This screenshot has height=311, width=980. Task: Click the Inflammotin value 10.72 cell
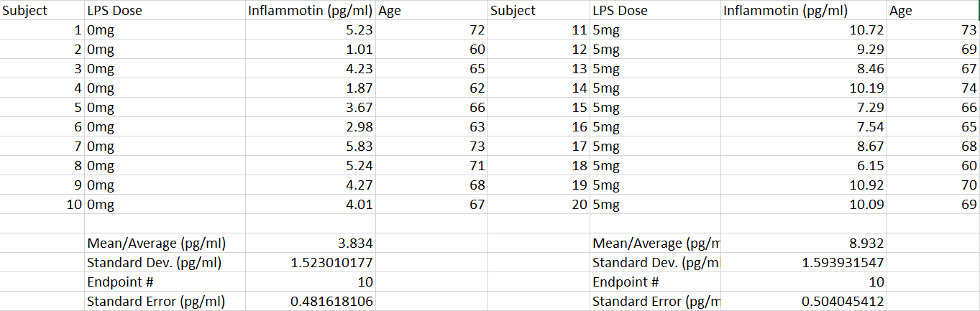[803, 30]
